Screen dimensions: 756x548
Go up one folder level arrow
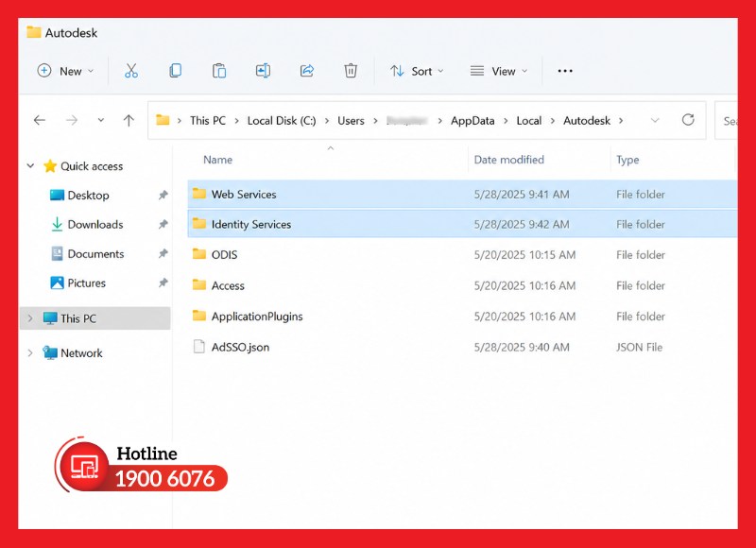pyautogui.click(x=129, y=120)
